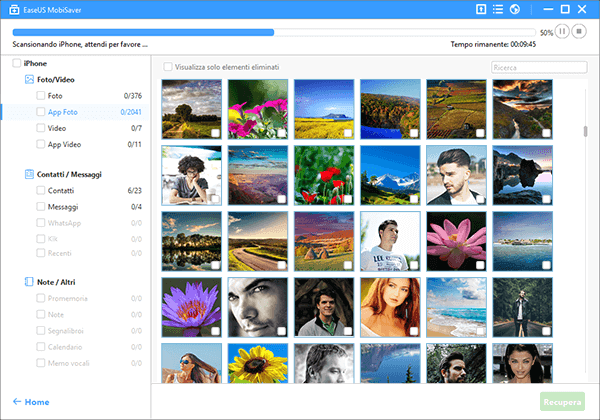Image resolution: width=600 pixels, height=420 pixels.
Task: Select the Messaggi tree item
Action: [64, 207]
